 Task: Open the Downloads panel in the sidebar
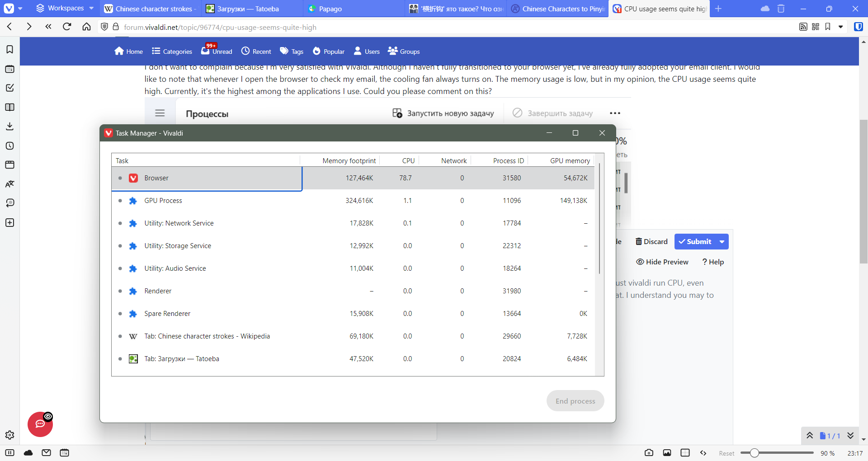pos(9,126)
